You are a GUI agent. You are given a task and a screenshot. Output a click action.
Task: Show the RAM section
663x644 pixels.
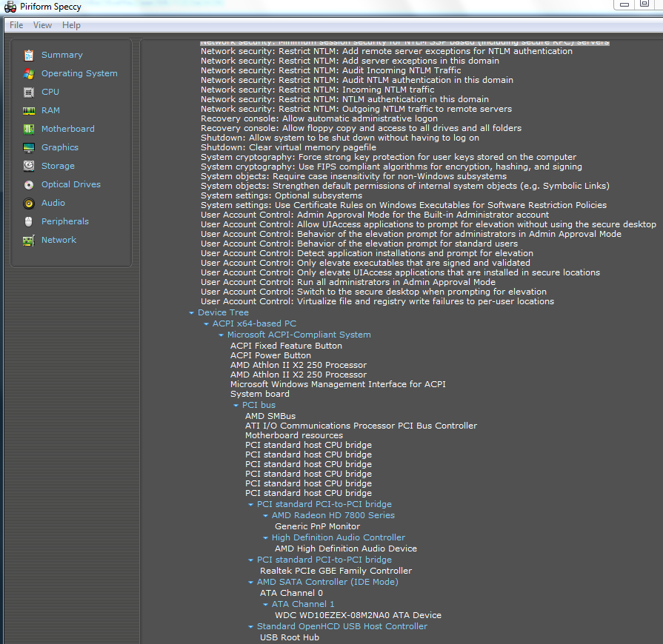(50, 110)
